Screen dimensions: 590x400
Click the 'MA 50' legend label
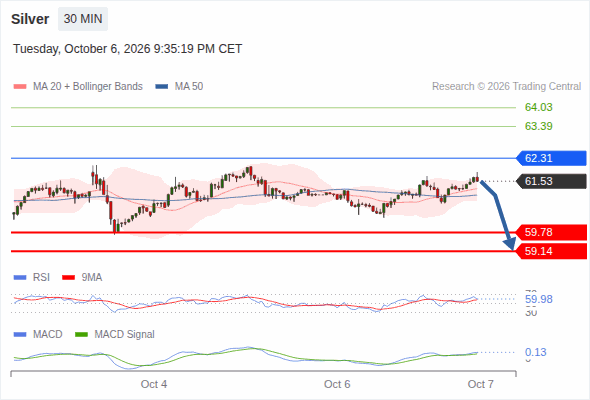click(189, 87)
